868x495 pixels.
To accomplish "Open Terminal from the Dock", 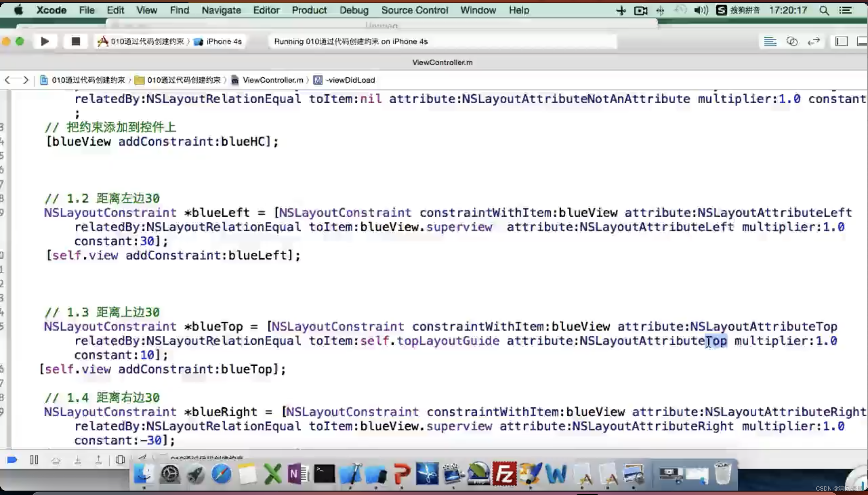I will (324, 474).
